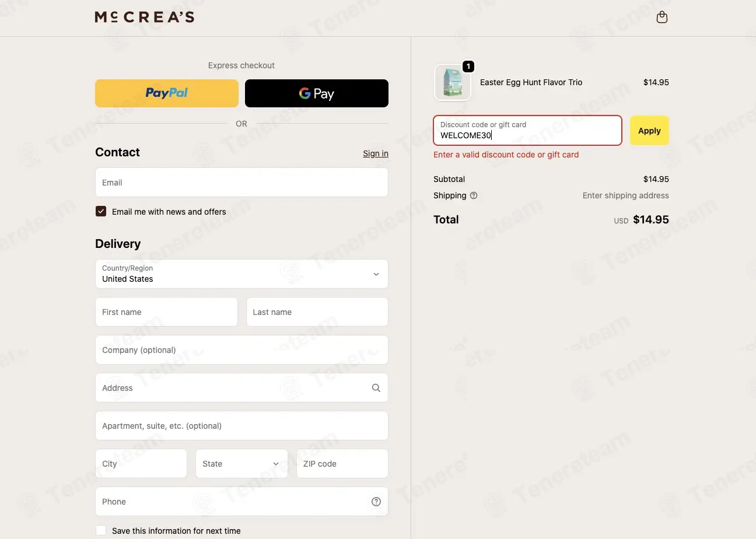Click the Total amount $14.95

[650, 220]
